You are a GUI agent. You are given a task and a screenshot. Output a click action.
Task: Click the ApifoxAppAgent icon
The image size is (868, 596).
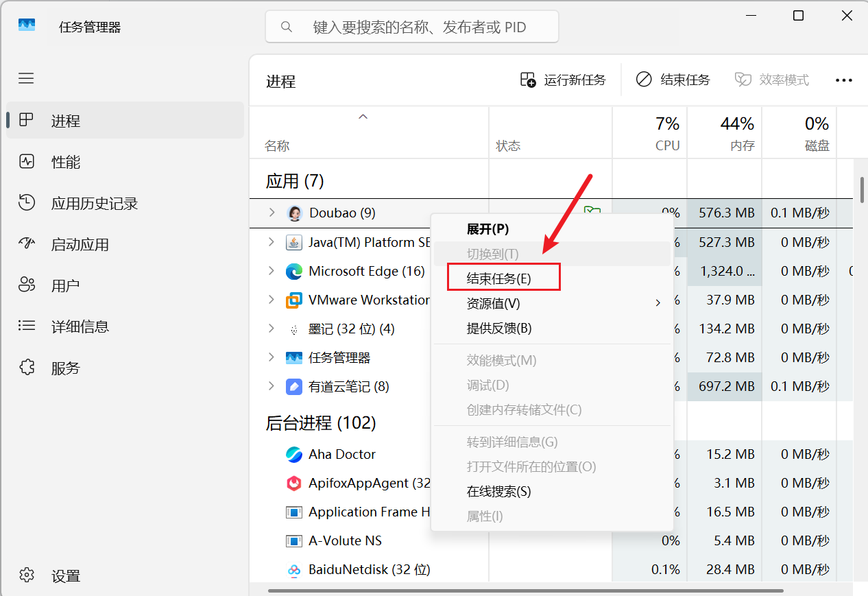(x=294, y=483)
